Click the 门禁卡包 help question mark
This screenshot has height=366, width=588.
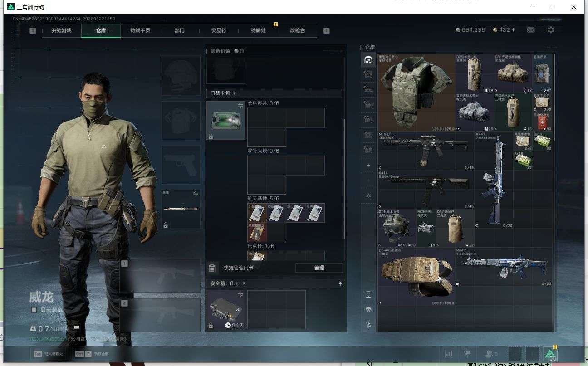pos(234,93)
